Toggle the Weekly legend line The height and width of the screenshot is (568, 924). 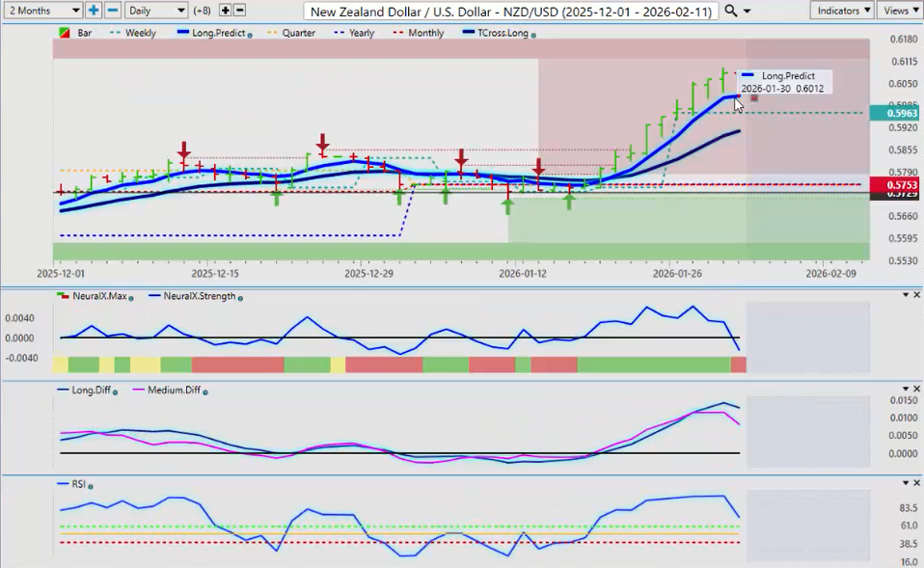pyautogui.click(x=133, y=33)
